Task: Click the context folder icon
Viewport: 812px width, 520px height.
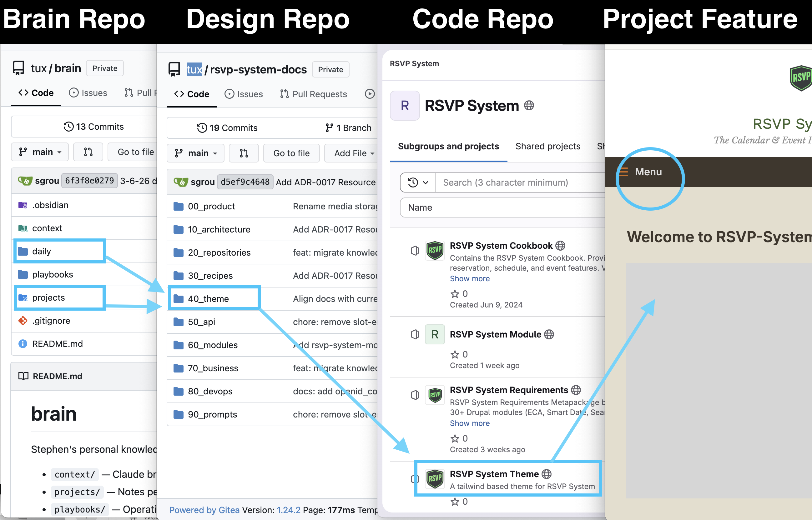Action: pos(23,228)
